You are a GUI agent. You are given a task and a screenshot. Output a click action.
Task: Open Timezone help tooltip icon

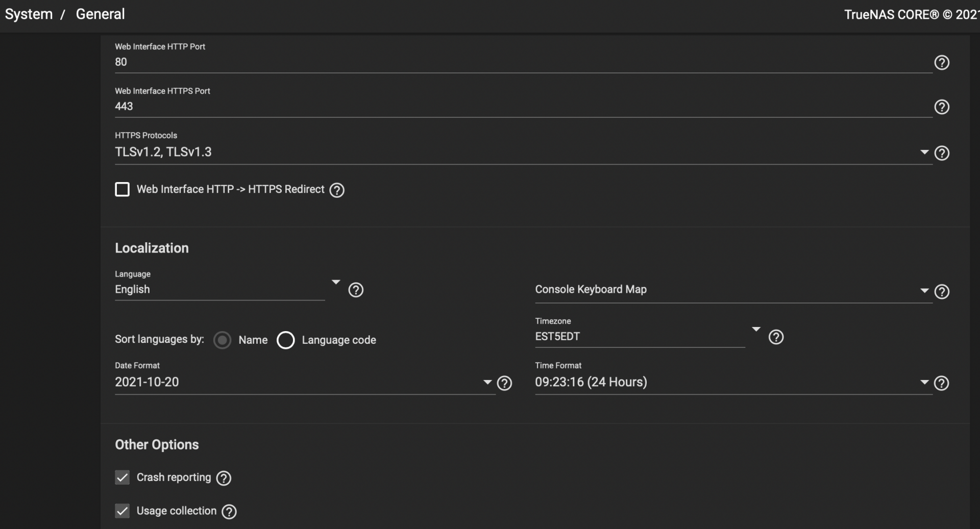point(776,337)
